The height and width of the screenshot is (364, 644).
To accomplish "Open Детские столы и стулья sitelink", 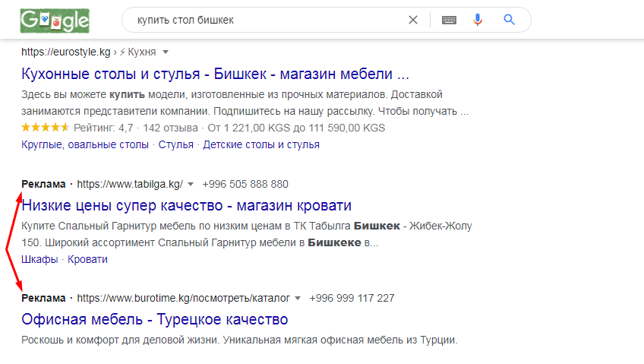I will point(261,144).
